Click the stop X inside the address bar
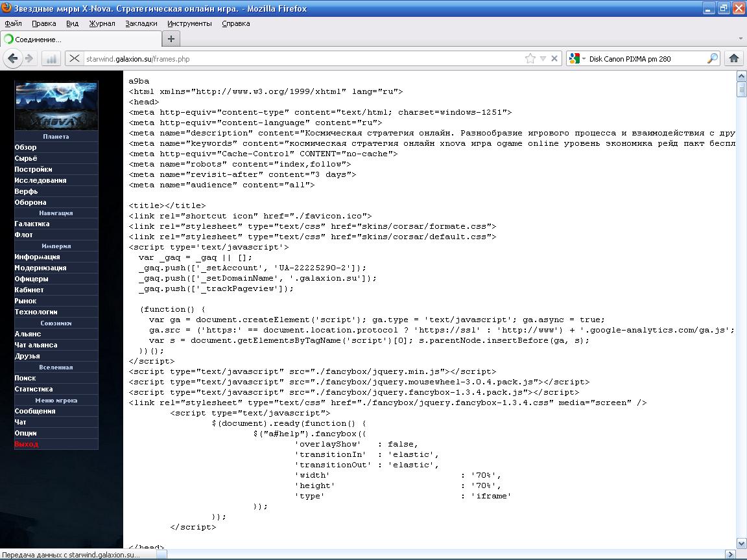Image resolution: width=747 pixels, height=560 pixels. [x=554, y=58]
